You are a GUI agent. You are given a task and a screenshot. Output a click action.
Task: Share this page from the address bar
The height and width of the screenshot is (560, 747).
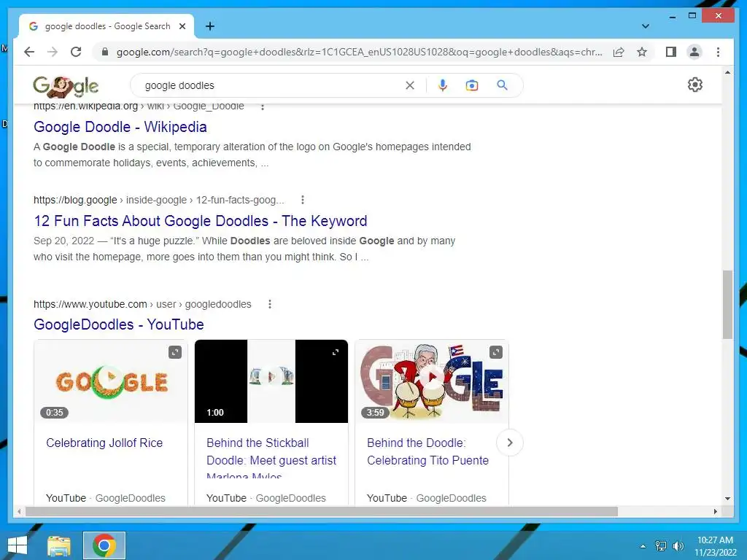pos(619,52)
